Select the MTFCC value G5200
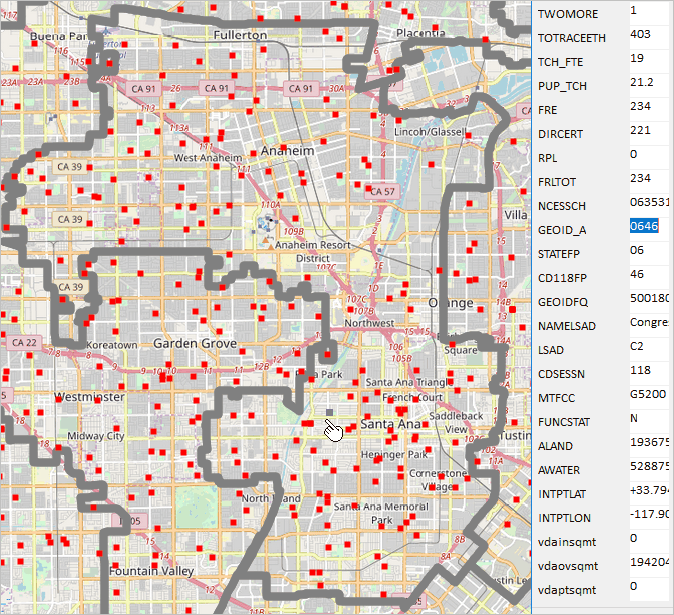 648,394
